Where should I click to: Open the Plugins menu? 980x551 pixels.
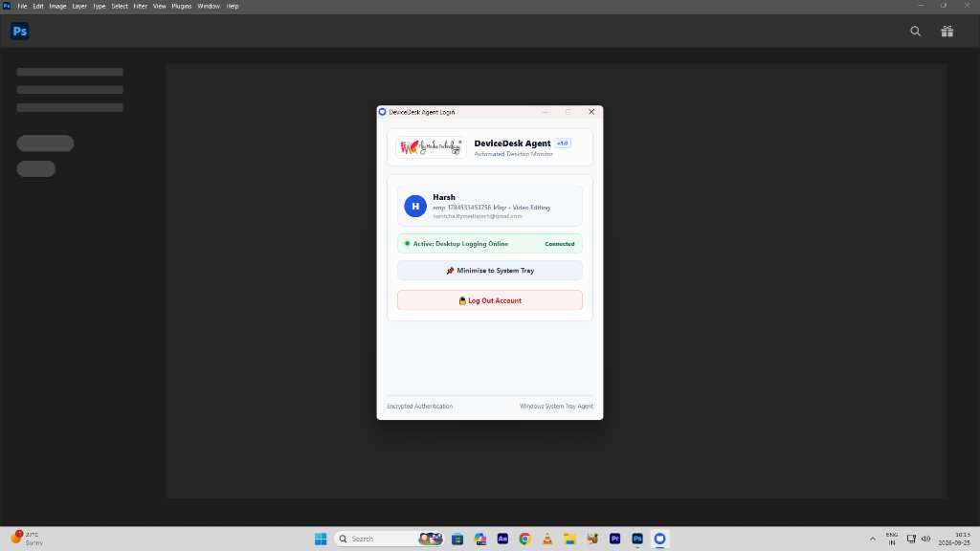coord(182,7)
